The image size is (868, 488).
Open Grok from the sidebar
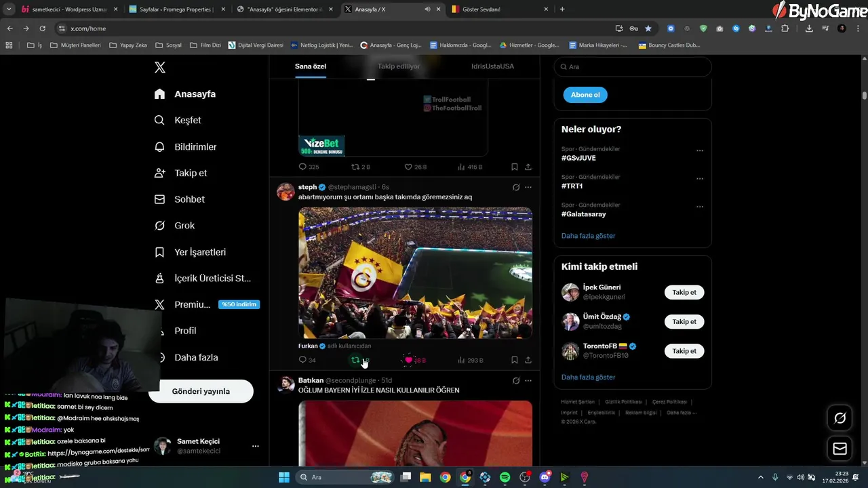pyautogui.click(x=174, y=226)
